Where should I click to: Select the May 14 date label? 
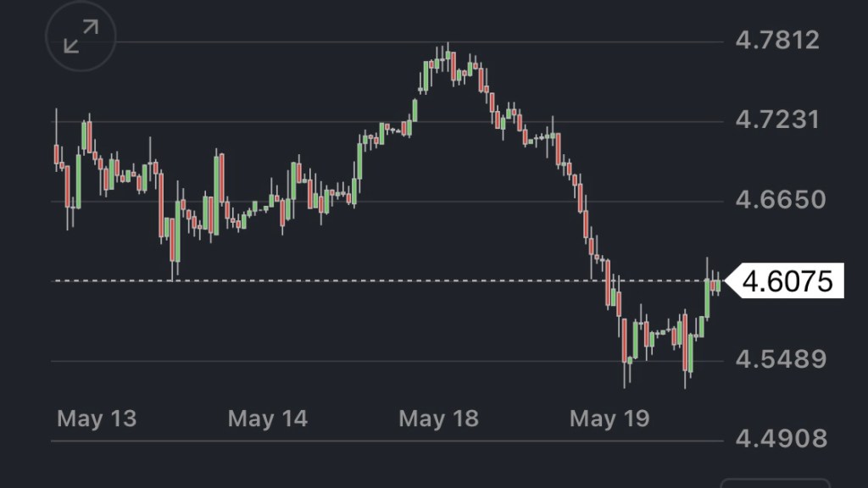[268, 418]
